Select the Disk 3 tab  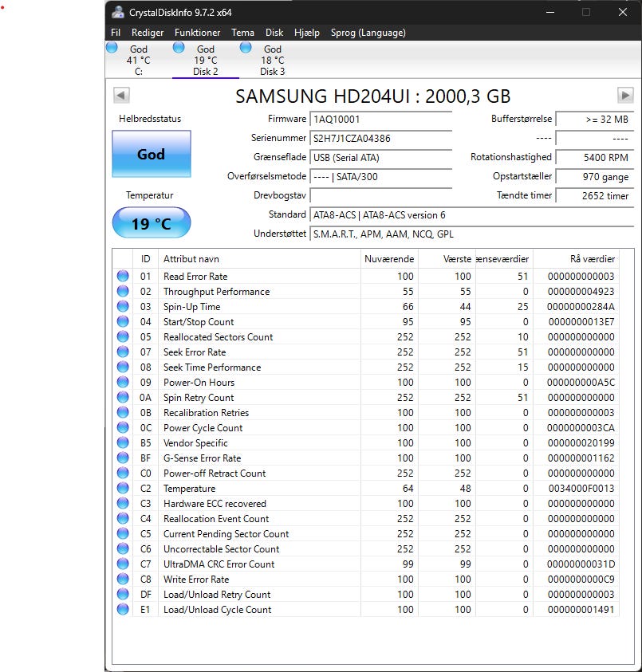272,61
